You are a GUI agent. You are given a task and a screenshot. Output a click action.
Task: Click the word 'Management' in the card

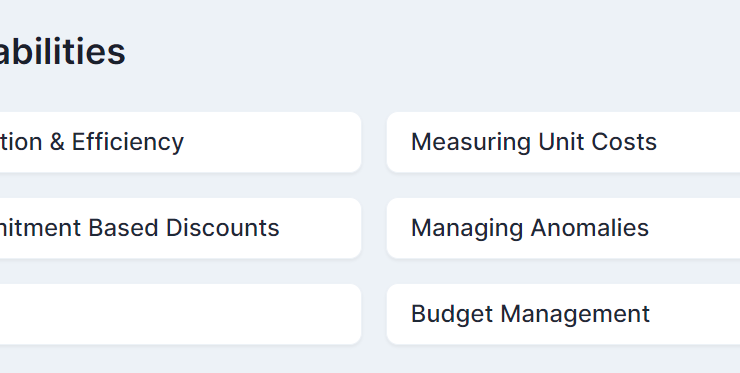point(575,314)
